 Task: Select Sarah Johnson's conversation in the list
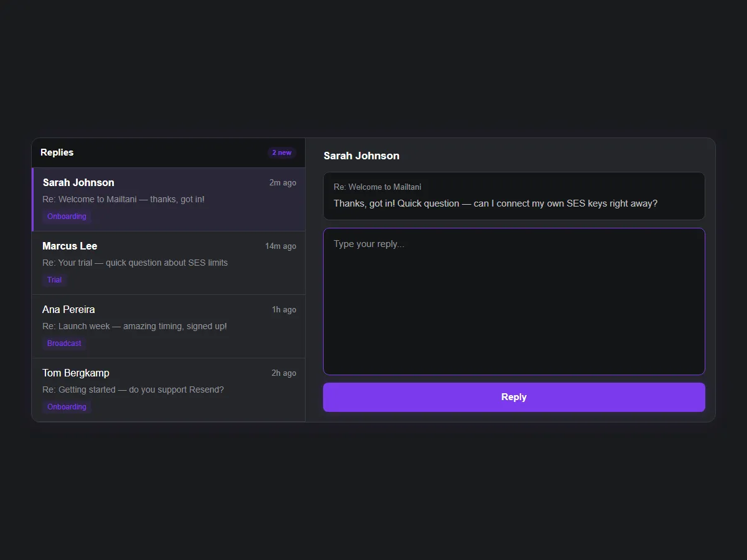pos(168,198)
